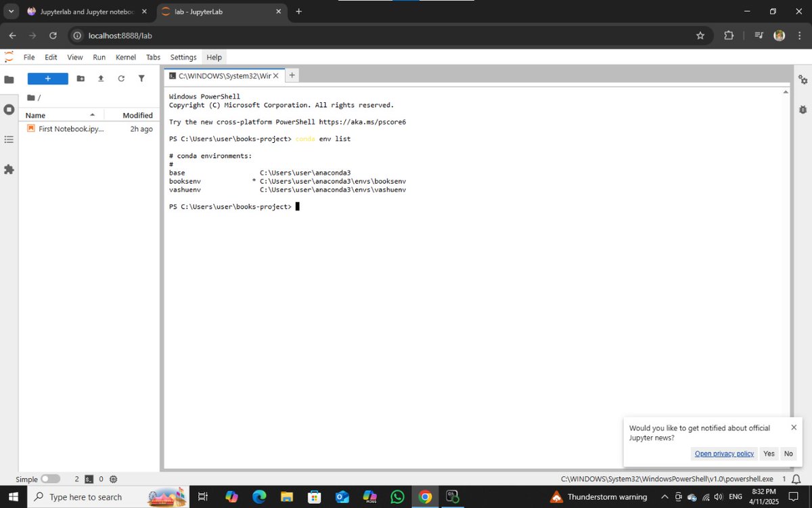Open the Windows Start menu
This screenshot has height=508, width=812.
[x=13, y=497]
